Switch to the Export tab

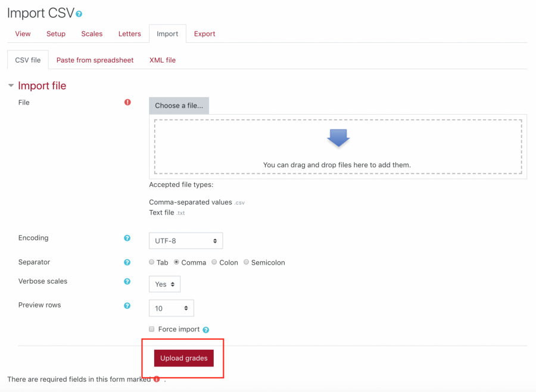tap(204, 34)
